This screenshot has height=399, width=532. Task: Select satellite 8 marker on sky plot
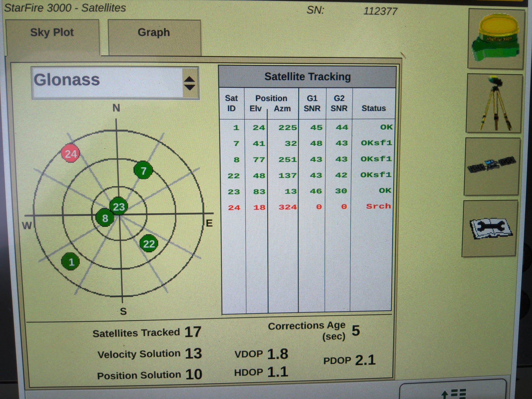click(x=105, y=218)
